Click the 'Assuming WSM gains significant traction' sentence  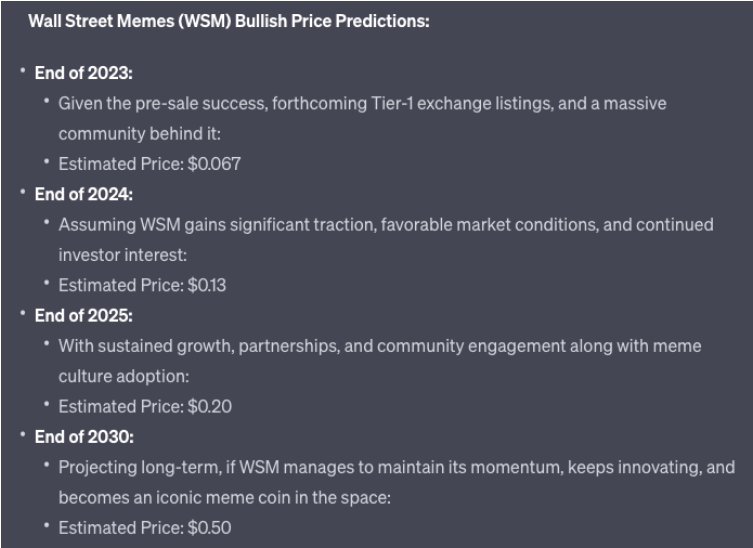386,225
